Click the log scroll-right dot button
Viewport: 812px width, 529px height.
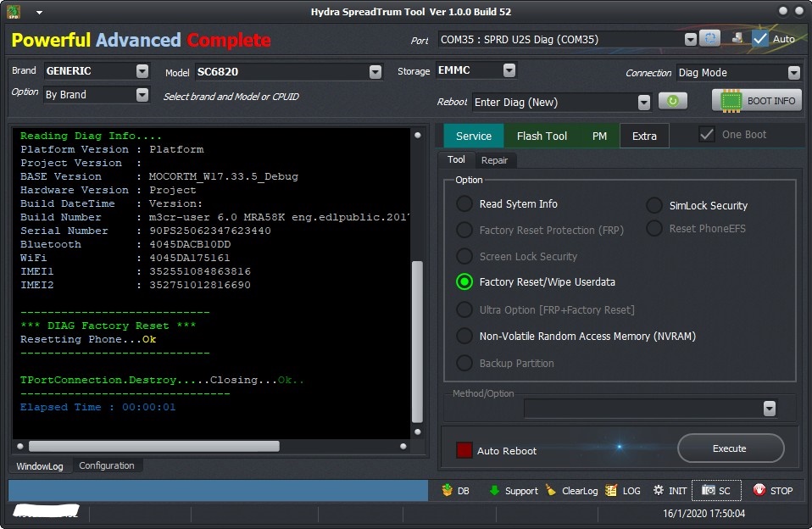403,446
